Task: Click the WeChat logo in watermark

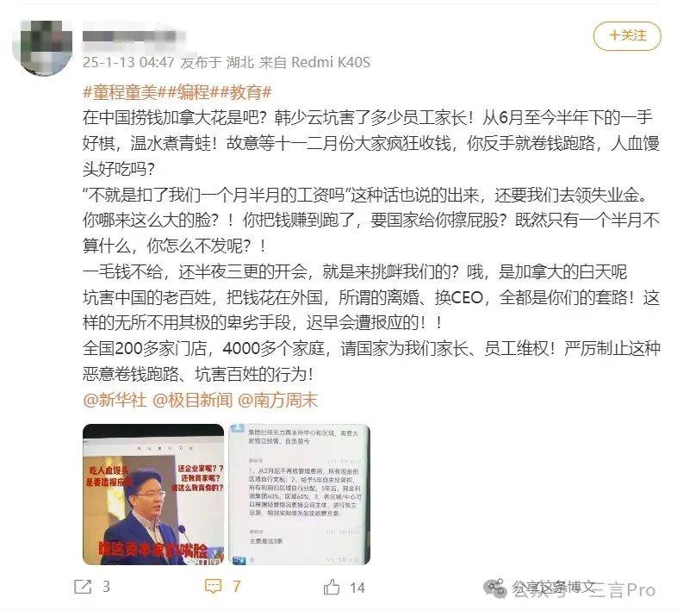Action: tap(494, 588)
